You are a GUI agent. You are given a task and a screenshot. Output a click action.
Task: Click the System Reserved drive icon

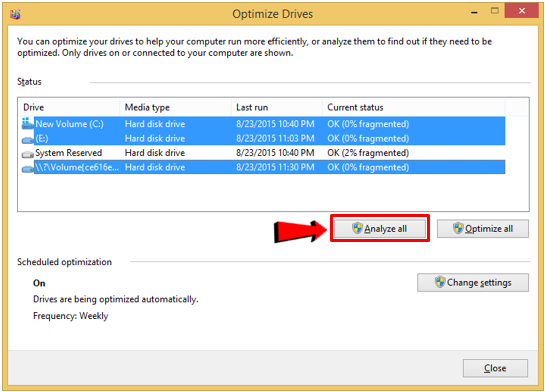click(x=27, y=154)
